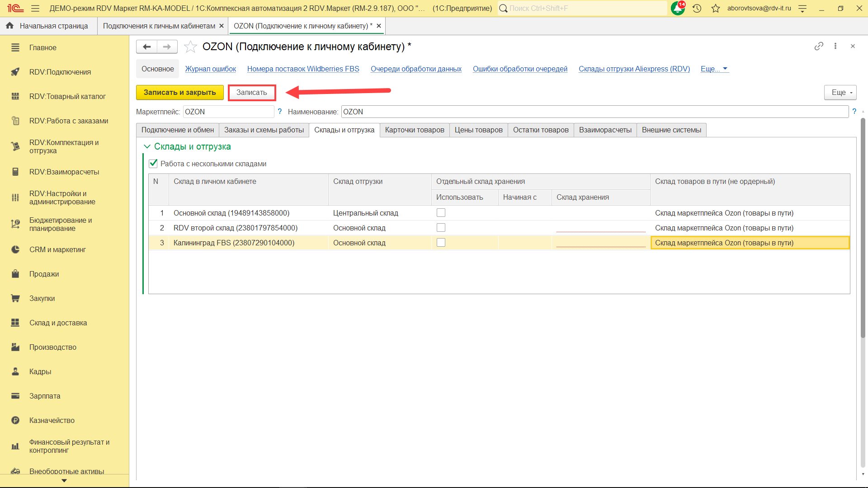Viewport: 868px width, 488px height.
Task: Add form to favorites star
Action: [191, 47]
